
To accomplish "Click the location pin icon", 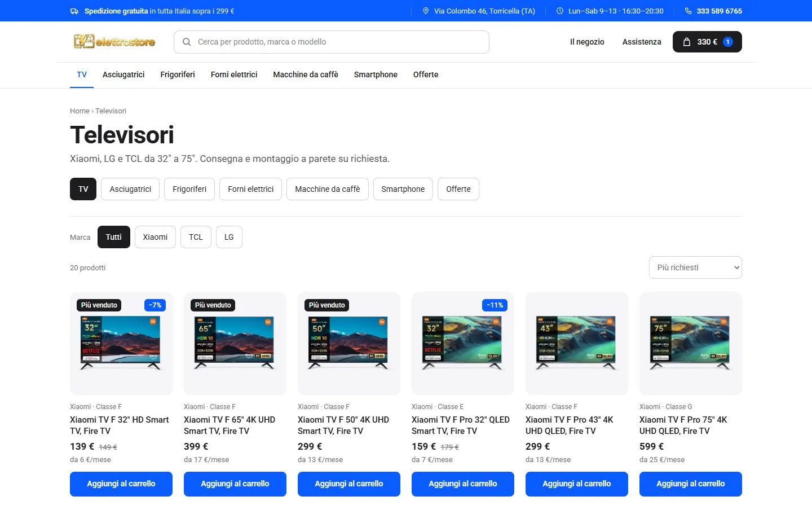I will coord(426,11).
